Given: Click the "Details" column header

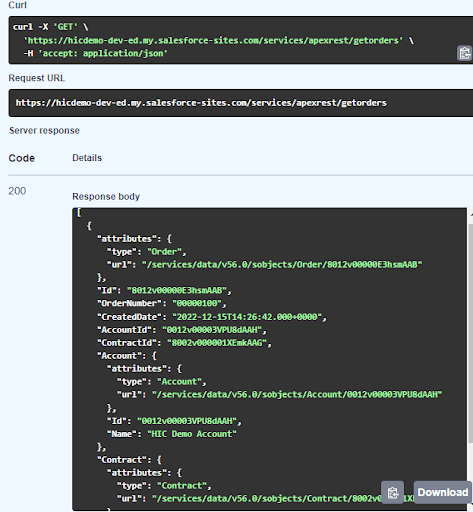Looking at the screenshot, I should 87,158.
